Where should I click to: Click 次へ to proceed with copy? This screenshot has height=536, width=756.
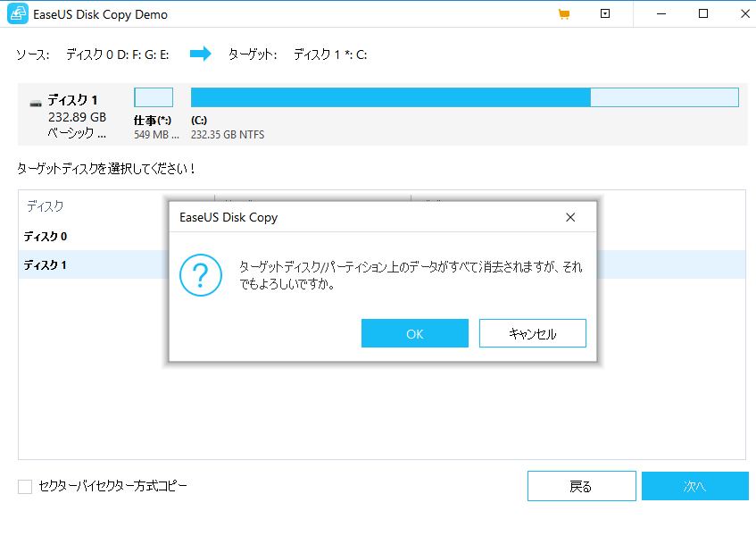(x=694, y=485)
